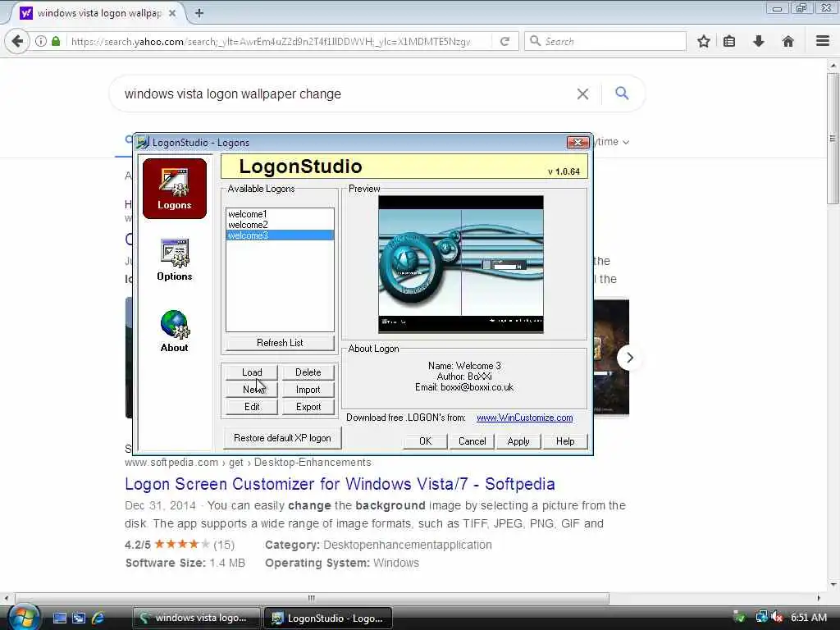
Task: Click the green padlock security icon
Action: pos(56,41)
